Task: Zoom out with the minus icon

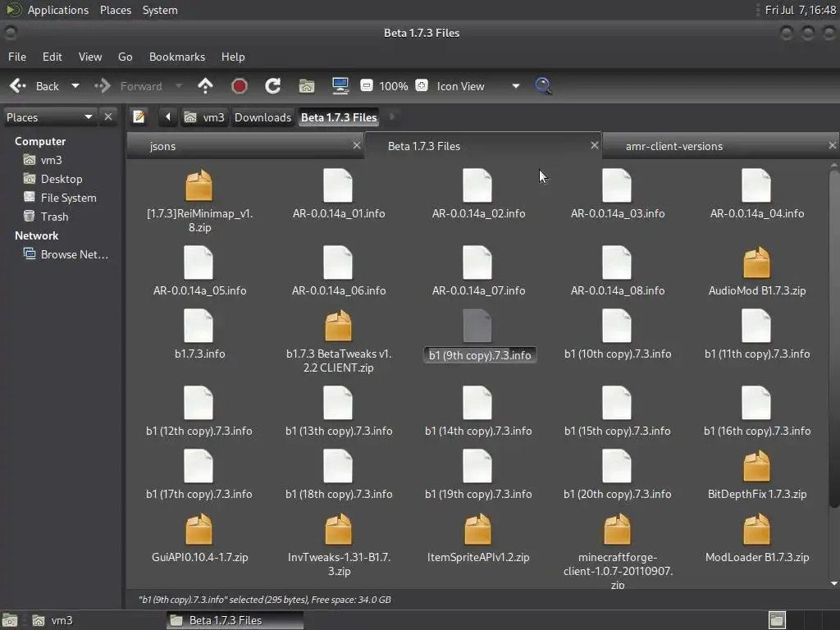Action: tap(367, 85)
